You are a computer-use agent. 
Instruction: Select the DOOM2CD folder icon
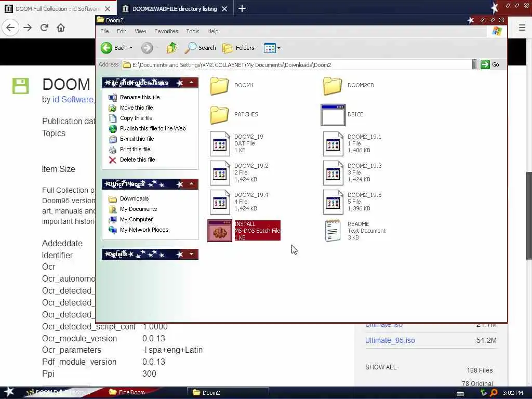click(x=332, y=86)
